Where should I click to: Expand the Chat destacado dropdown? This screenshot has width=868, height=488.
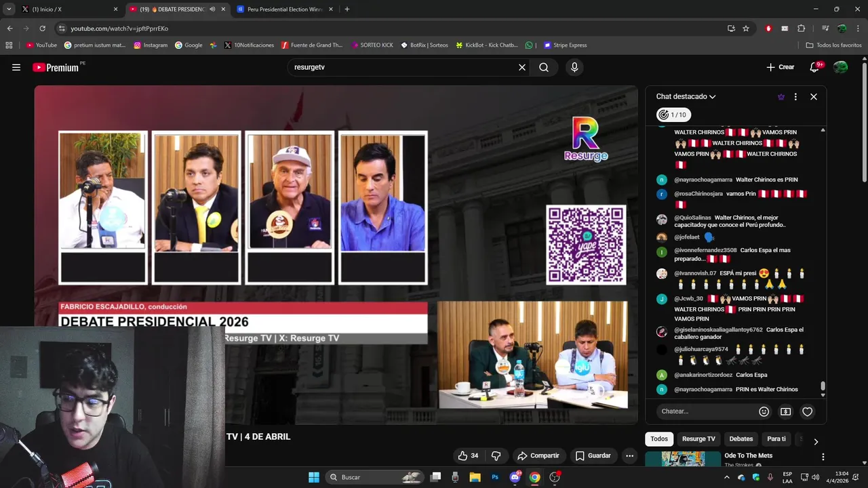686,97
